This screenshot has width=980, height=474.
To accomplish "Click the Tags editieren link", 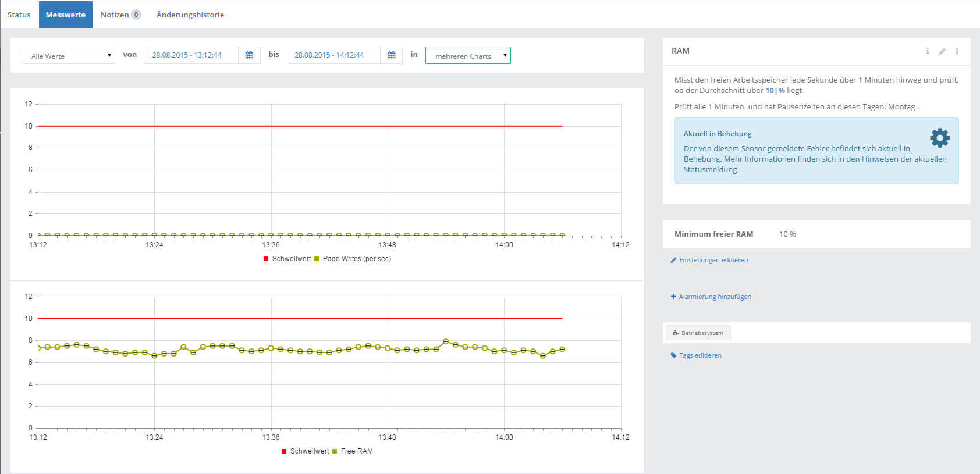I will 700,355.
